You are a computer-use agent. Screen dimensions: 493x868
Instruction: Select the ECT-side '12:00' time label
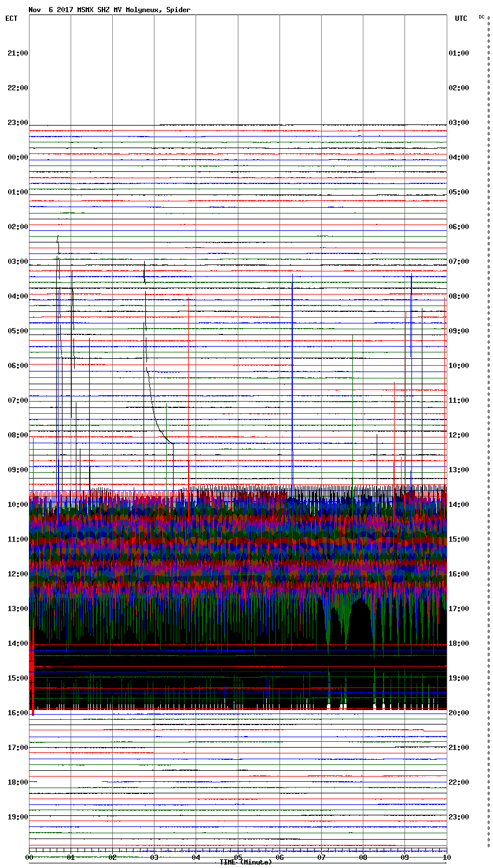tap(18, 574)
